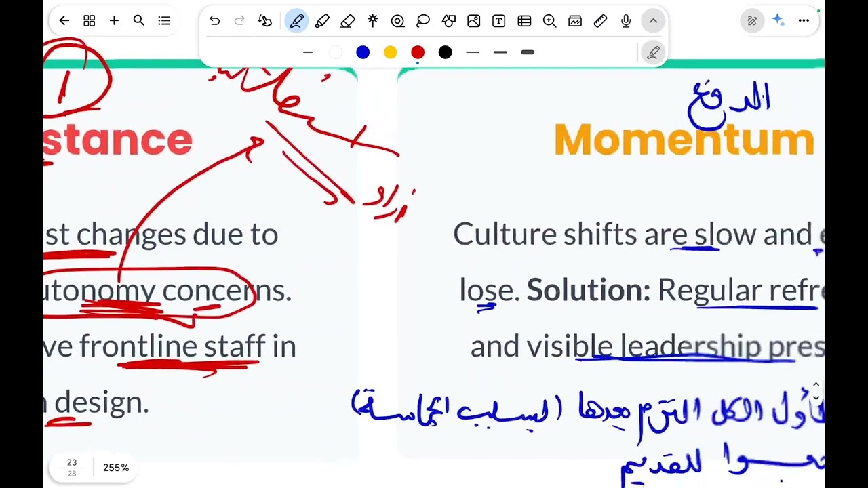Choose the blue pen color
The image size is (868, 488).
tap(363, 52)
